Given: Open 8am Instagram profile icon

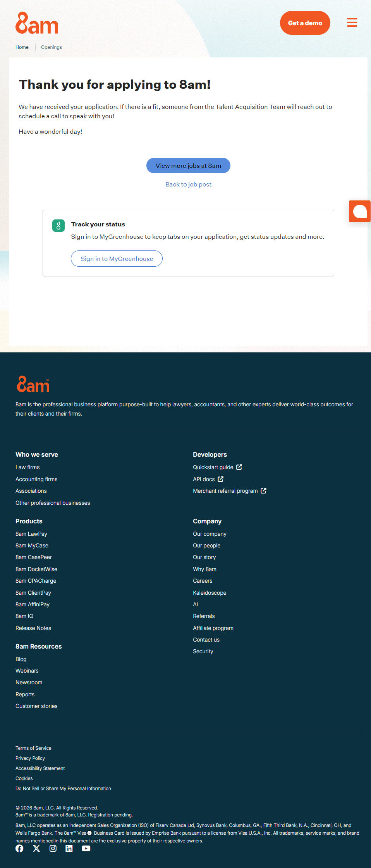Looking at the screenshot, I should (53, 848).
